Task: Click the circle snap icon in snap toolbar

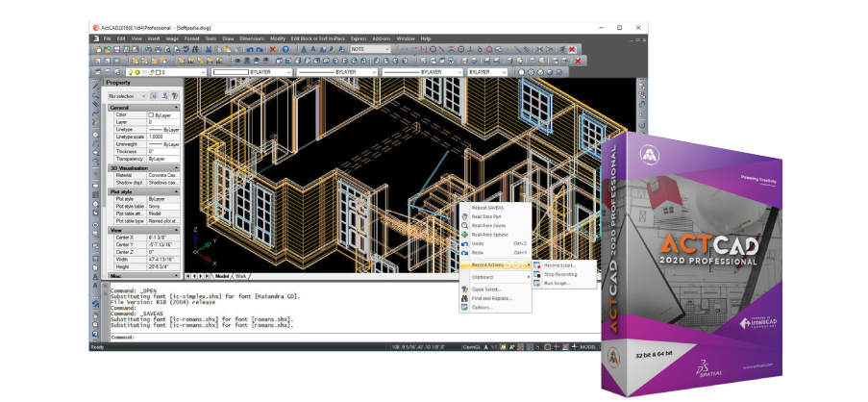Action: [433, 49]
